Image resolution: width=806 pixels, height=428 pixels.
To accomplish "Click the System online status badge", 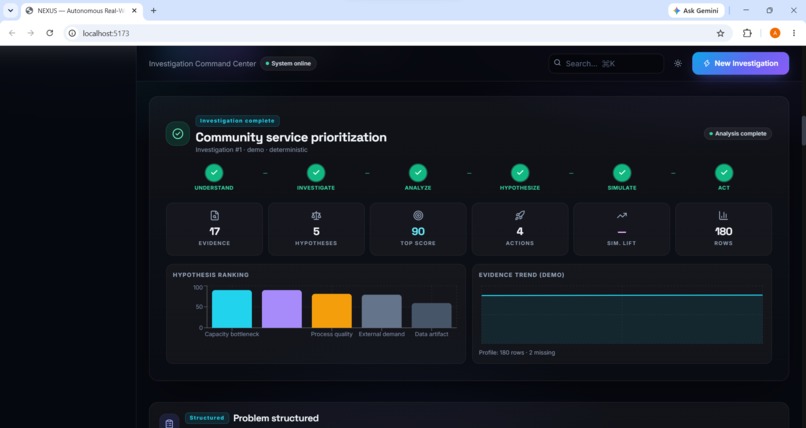I will (288, 64).
